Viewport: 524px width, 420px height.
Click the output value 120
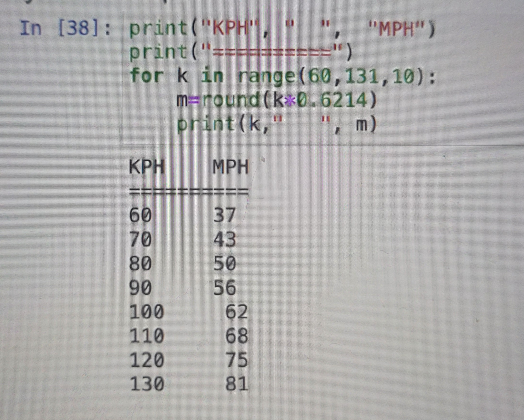(x=147, y=360)
